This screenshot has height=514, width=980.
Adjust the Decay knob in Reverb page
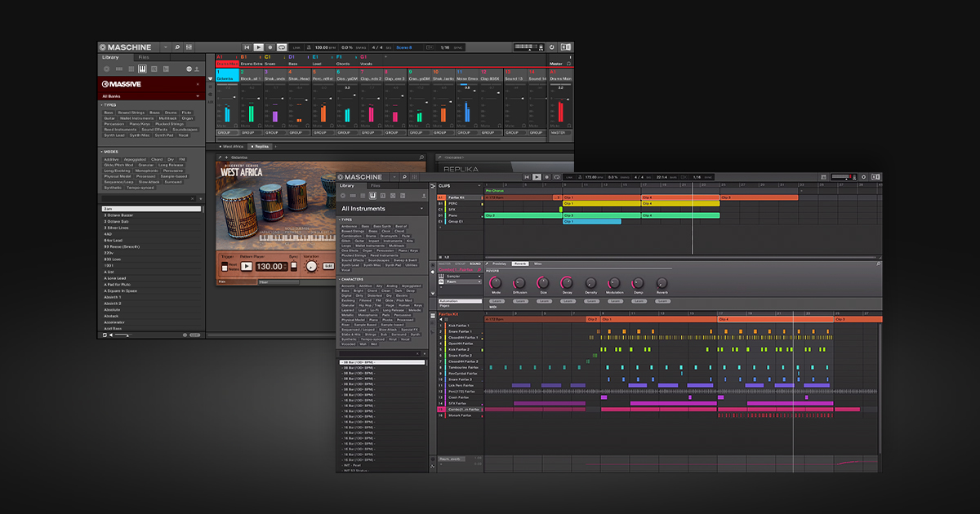pyautogui.click(x=566, y=282)
